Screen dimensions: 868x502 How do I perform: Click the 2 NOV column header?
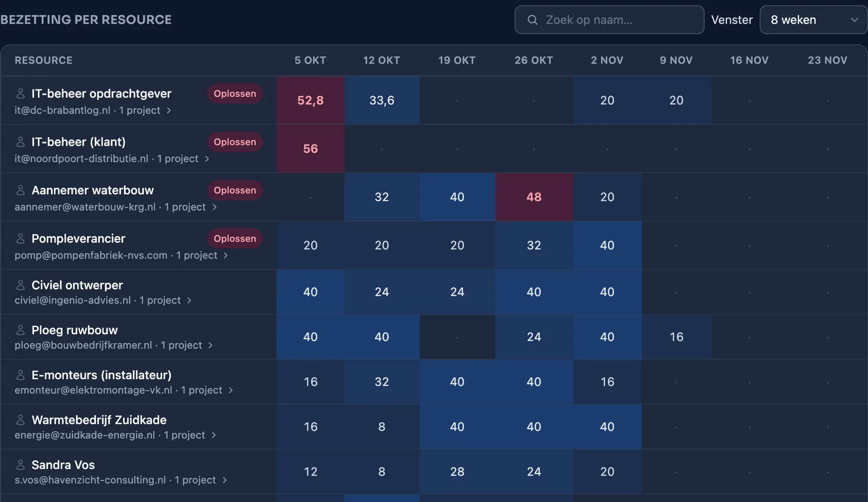pos(607,60)
